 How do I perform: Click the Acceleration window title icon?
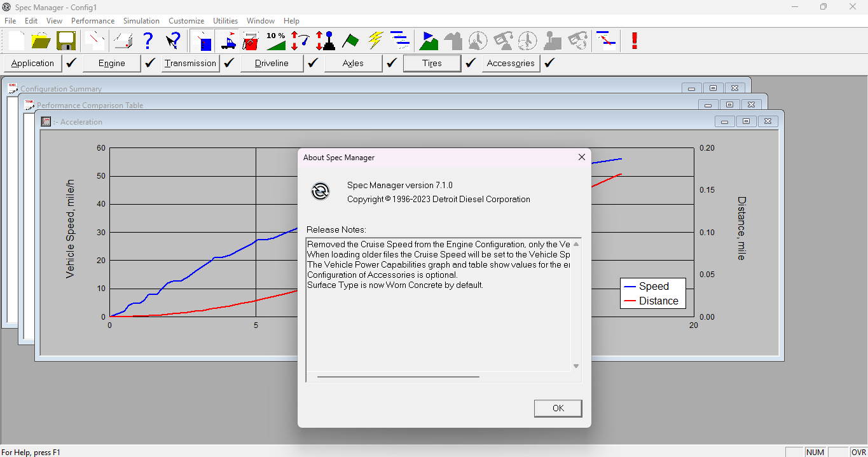pyautogui.click(x=46, y=121)
